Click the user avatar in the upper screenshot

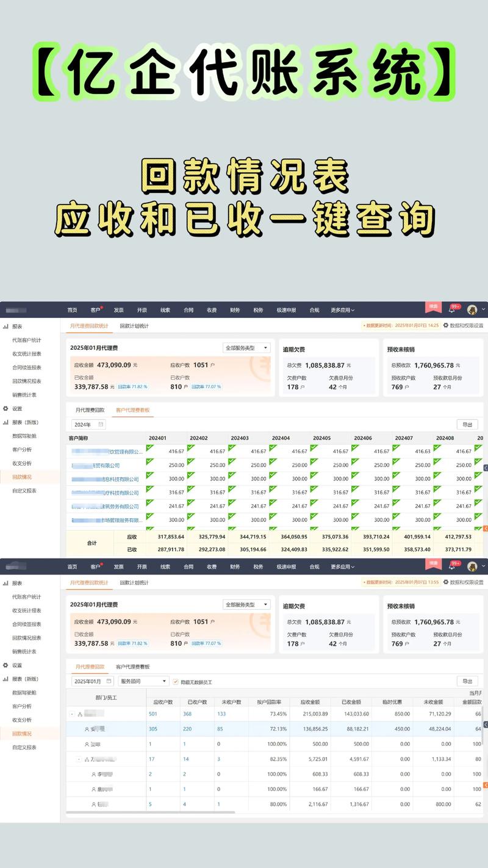pos(472,309)
